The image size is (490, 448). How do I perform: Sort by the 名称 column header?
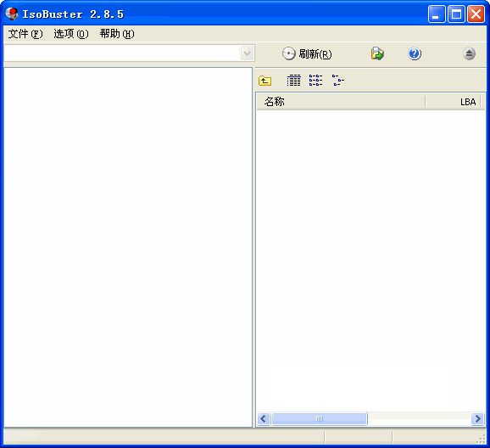(x=341, y=102)
